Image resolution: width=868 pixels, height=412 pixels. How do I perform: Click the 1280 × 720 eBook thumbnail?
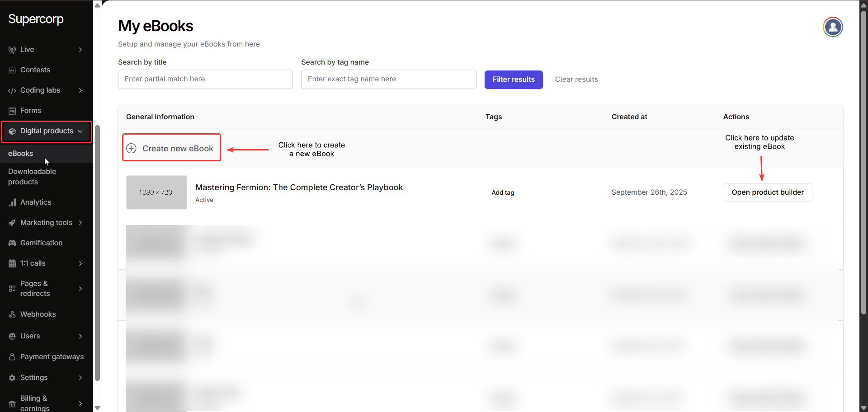click(156, 192)
